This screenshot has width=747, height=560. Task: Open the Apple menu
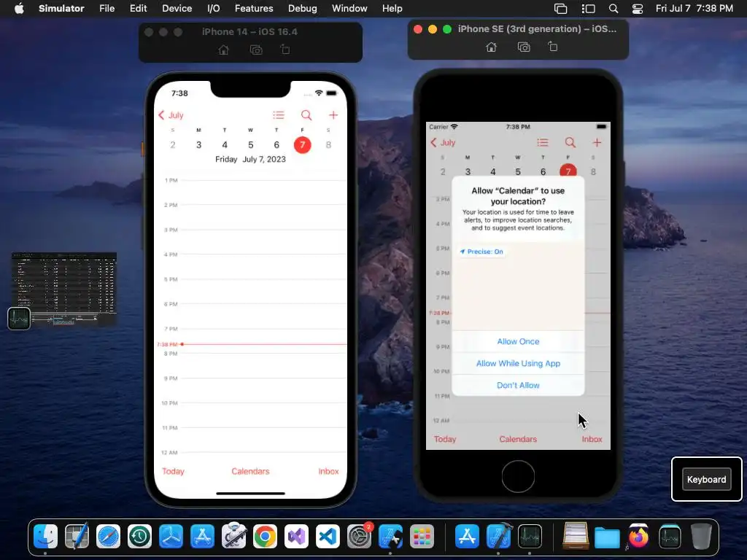[x=19, y=9]
